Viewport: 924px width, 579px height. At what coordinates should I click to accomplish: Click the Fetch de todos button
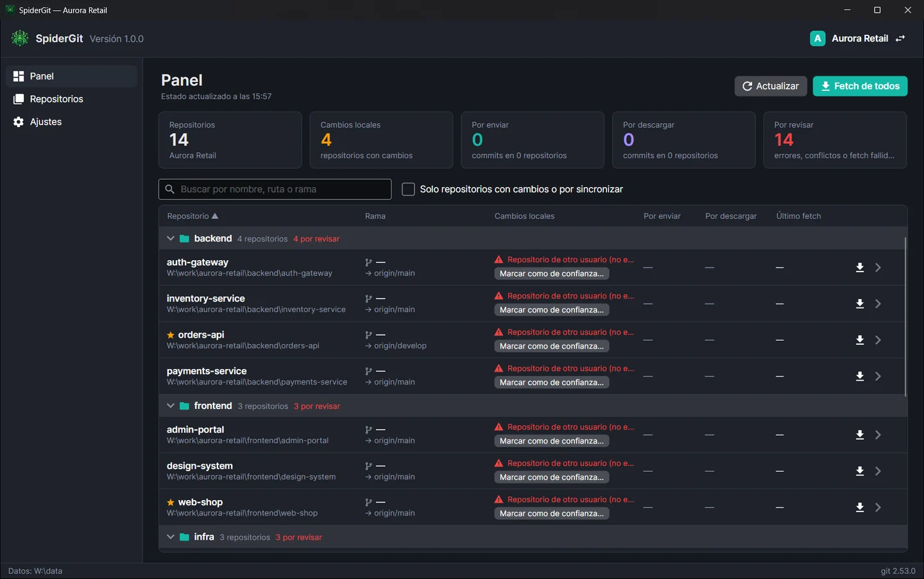coord(860,86)
